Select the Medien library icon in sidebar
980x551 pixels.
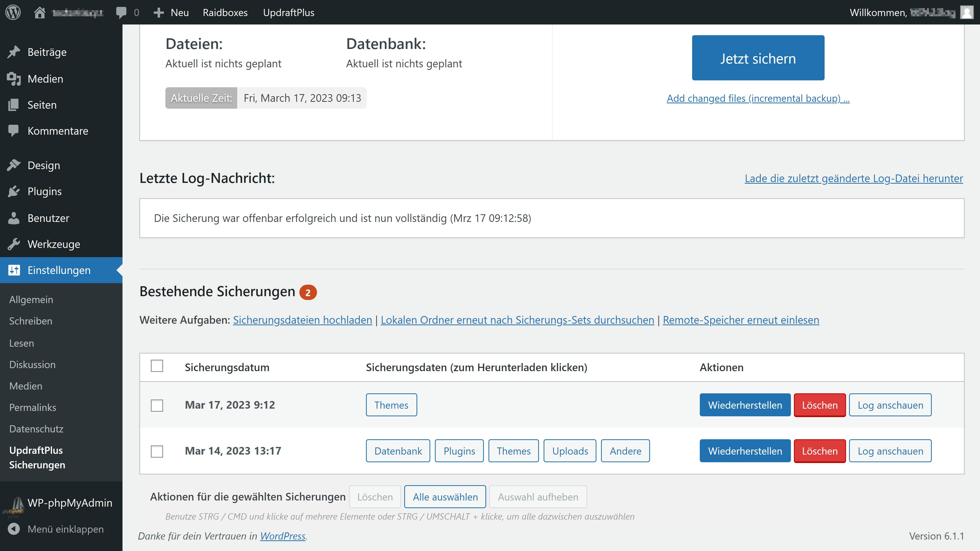point(14,79)
